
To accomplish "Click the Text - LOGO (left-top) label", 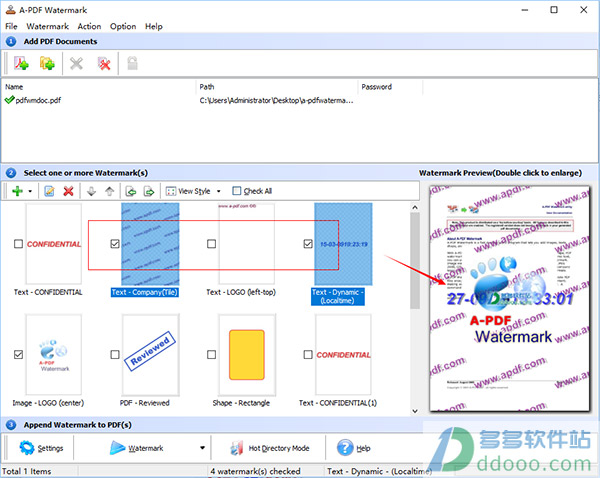I will coord(241,292).
